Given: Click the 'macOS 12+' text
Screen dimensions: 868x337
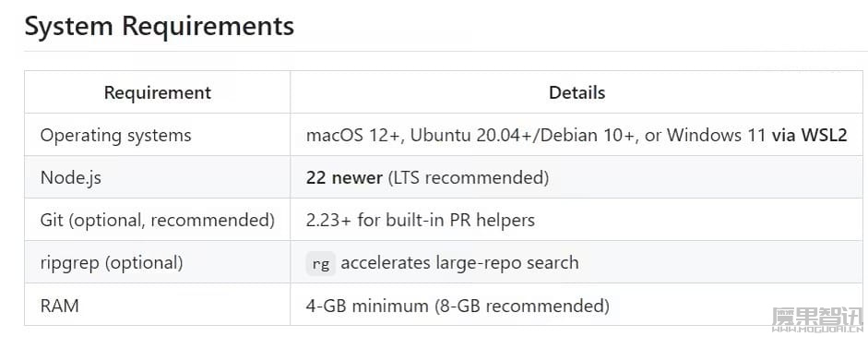Looking at the screenshot, I should (x=354, y=135).
